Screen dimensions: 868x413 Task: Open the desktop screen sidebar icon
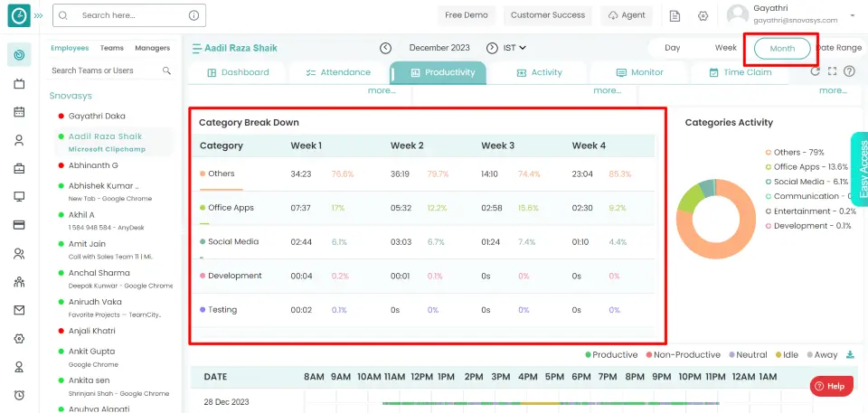(x=19, y=196)
